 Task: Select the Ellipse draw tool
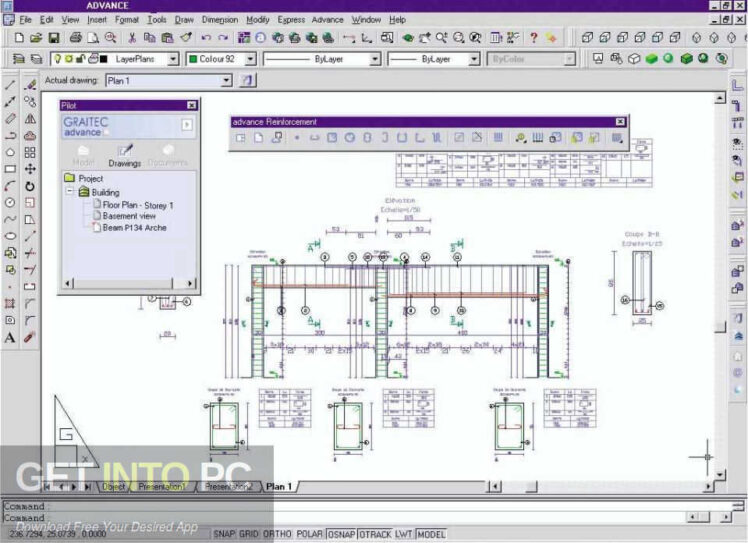[x=10, y=236]
